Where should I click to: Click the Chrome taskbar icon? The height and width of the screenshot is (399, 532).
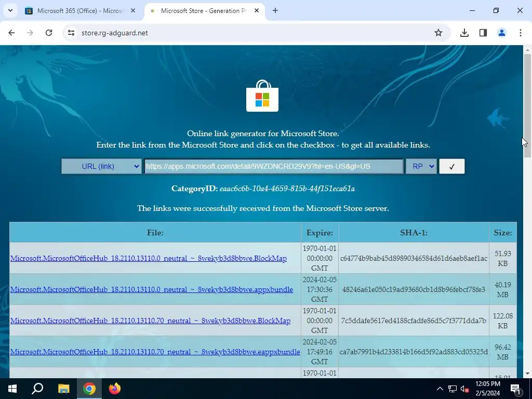click(x=89, y=389)
